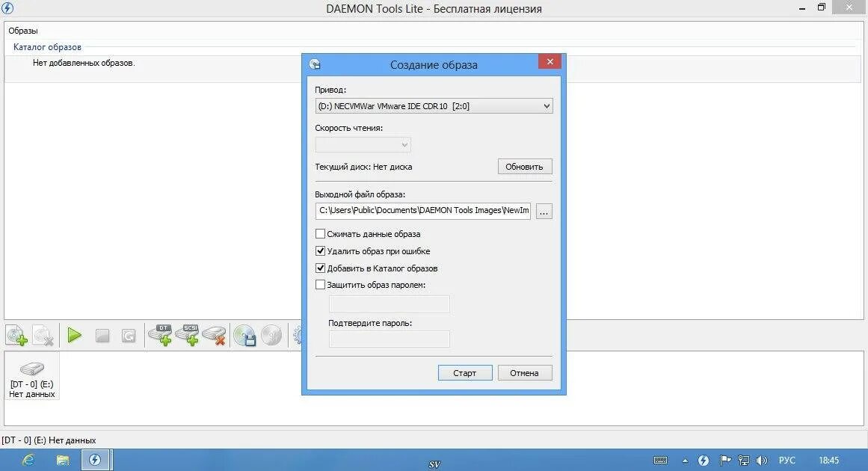The width and height of the screenshot is (868, 471).
Task: Click the DAEMON Tools taskbar button
Action: pyautogui.click(x=95, y=460)
